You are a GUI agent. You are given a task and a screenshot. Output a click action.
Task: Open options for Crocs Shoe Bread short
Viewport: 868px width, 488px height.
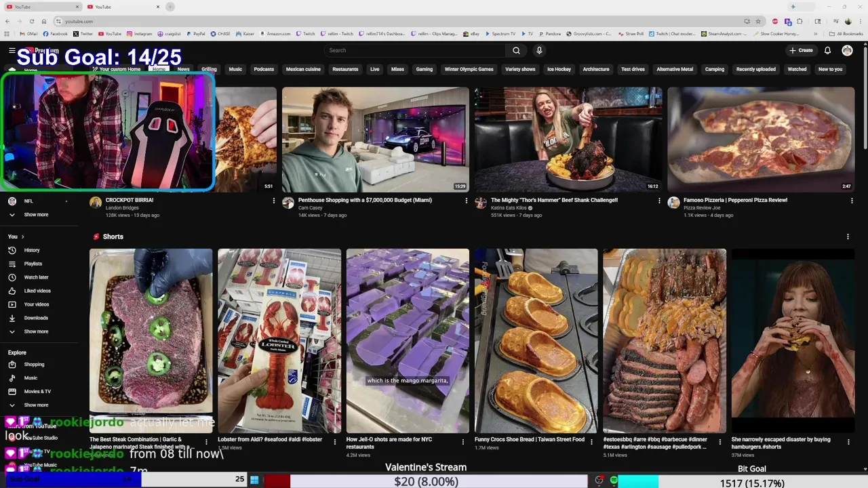[x=591, y=441]
